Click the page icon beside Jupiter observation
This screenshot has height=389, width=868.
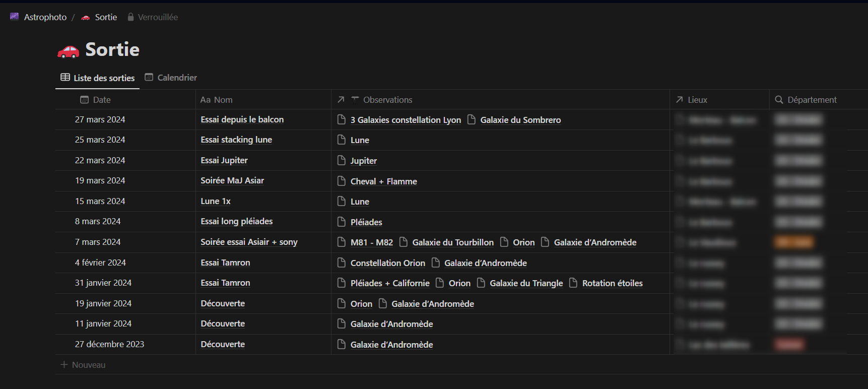(x=342, y=161)
